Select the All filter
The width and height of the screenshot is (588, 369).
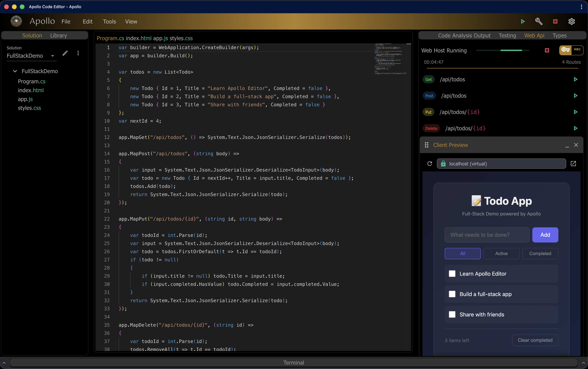pos(463,254)
